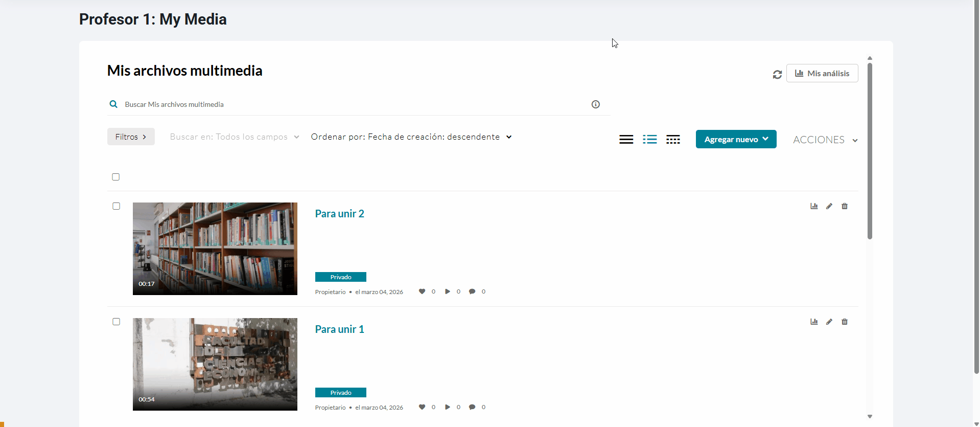Switch to detailed list view

[649, 139]
